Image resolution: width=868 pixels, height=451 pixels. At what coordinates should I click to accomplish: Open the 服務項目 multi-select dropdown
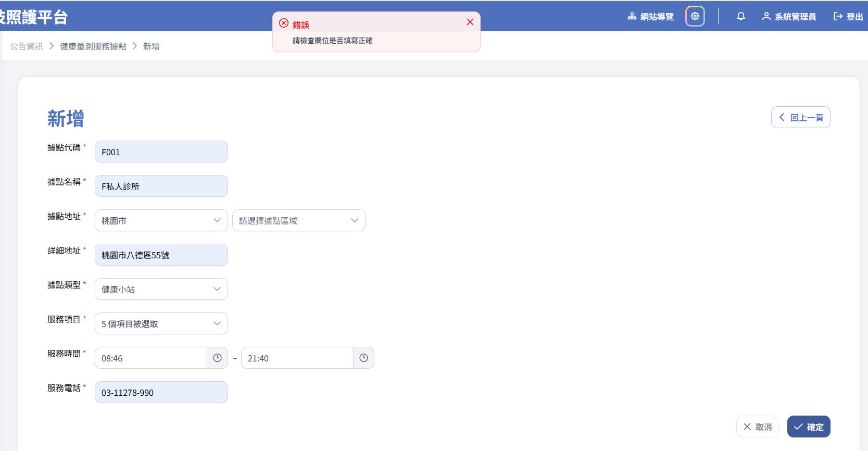point(161,323)
